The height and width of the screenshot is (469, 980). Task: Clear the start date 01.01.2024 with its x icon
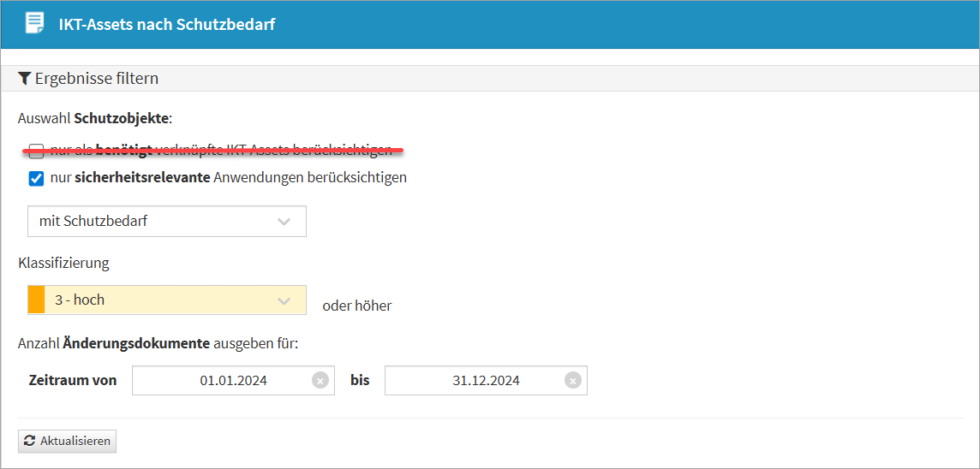(x=320, y=381)
